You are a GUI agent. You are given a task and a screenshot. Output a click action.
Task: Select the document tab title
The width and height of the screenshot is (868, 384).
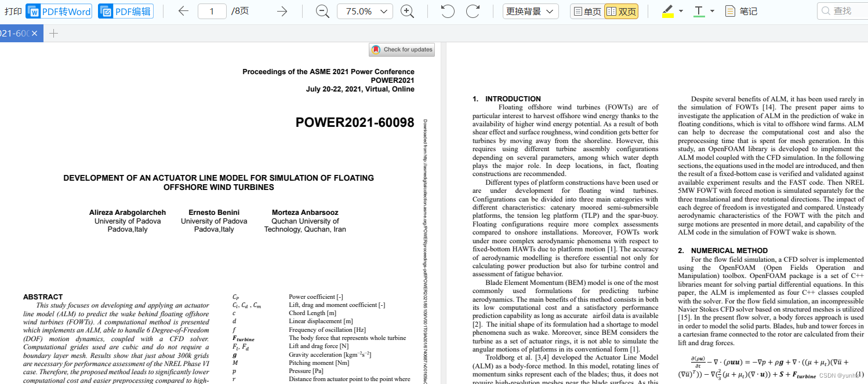coord(14,34)
